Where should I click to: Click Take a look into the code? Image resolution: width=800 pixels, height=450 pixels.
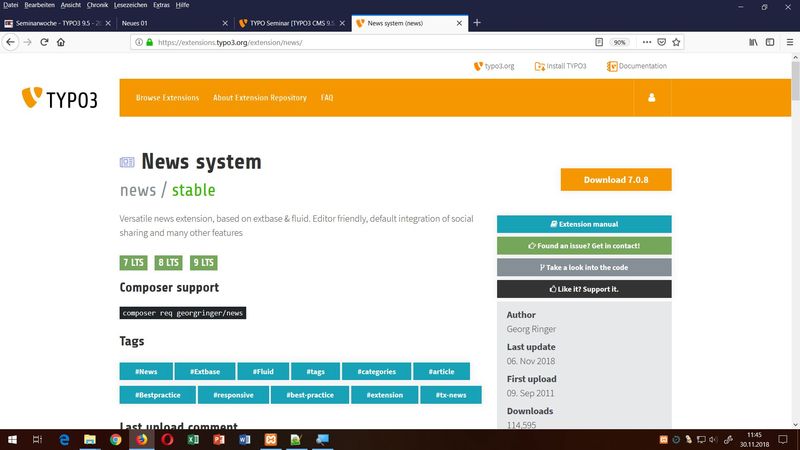pyautogui.click(x=584, y=267)
